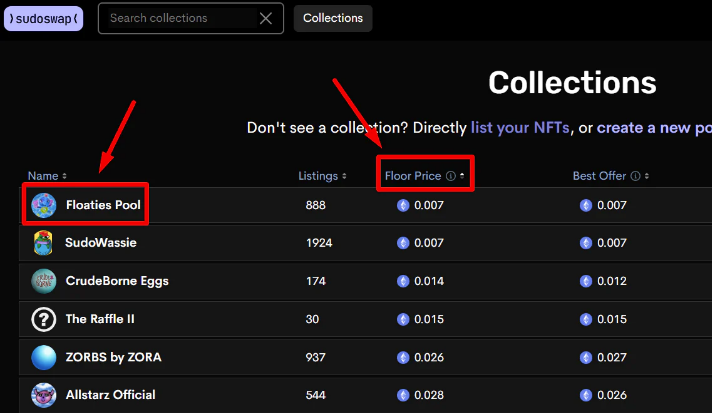Sort collections by Name column
Image resolution: width=712 pixels, height=413 pixels.
(47, 176)
